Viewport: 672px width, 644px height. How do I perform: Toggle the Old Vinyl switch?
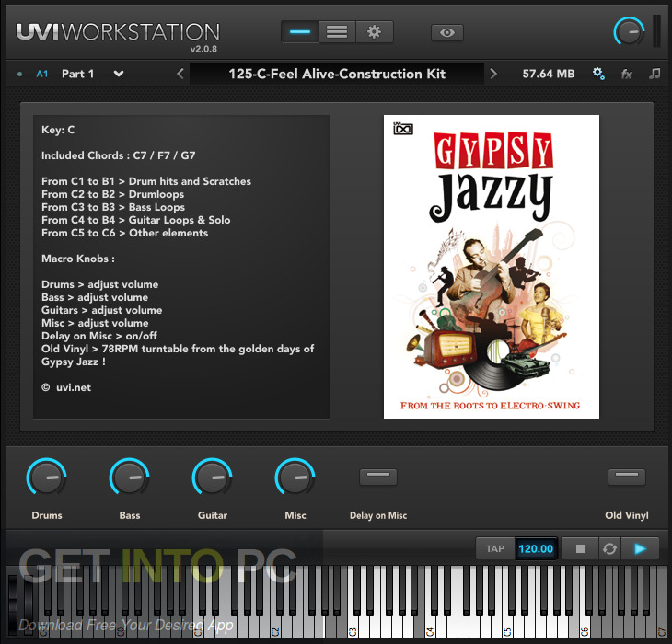pyautogui.click(x=627, y=477)
